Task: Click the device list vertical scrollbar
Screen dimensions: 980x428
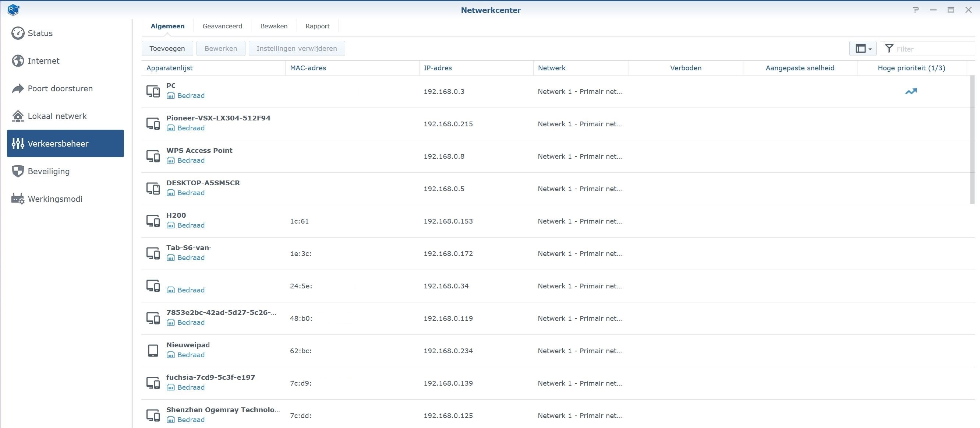Action: tap(972, 140)
